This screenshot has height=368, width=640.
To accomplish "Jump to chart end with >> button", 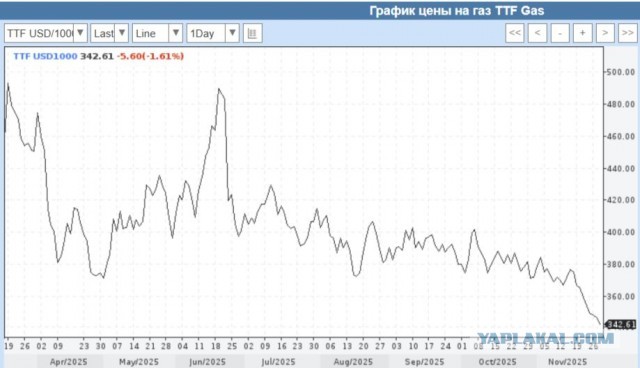I will tap(627, 33).
